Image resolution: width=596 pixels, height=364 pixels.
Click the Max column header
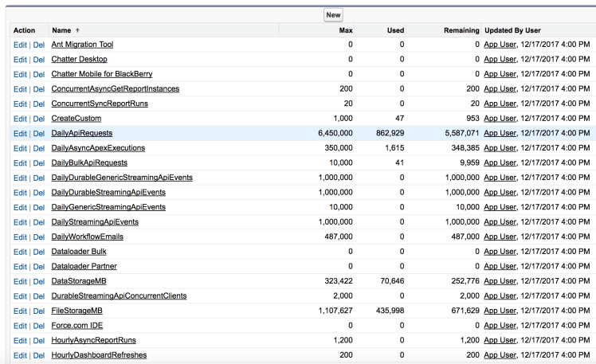[345, 30]
